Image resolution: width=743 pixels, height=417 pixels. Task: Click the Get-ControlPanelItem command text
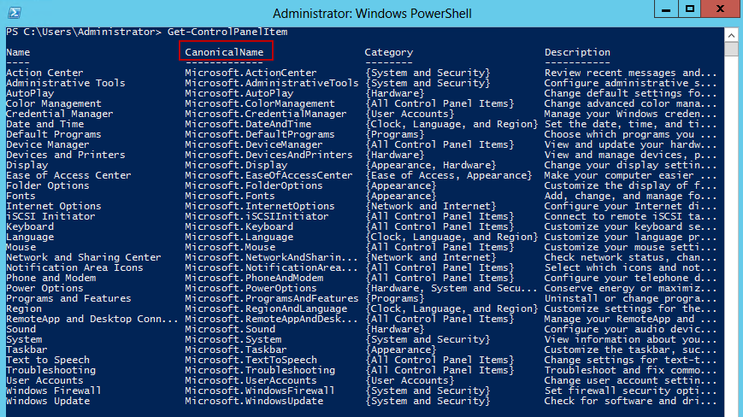[x=227, y=32]
